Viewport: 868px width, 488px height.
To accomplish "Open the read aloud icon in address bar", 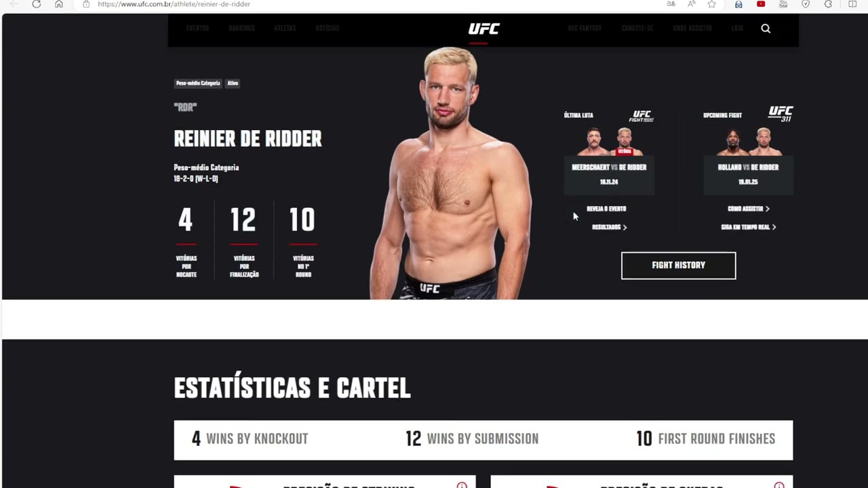I will 691,4.
